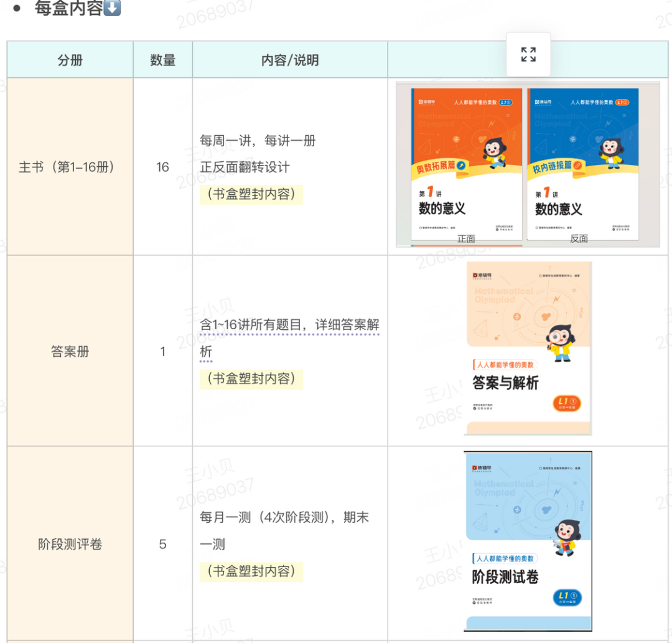672x643 pixels.
Task: Click the 阶段测评卷 row label
Action: tap(70, 545)
